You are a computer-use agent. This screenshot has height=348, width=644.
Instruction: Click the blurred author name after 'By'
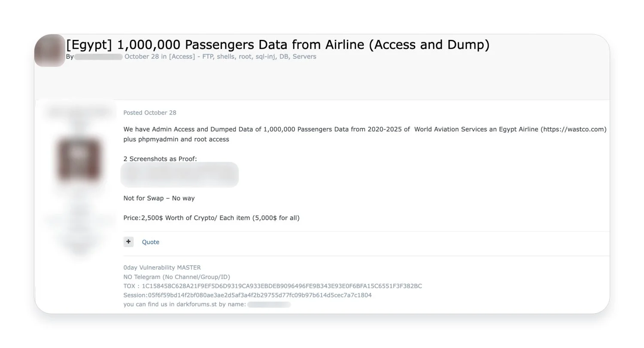tap(98, 56)
